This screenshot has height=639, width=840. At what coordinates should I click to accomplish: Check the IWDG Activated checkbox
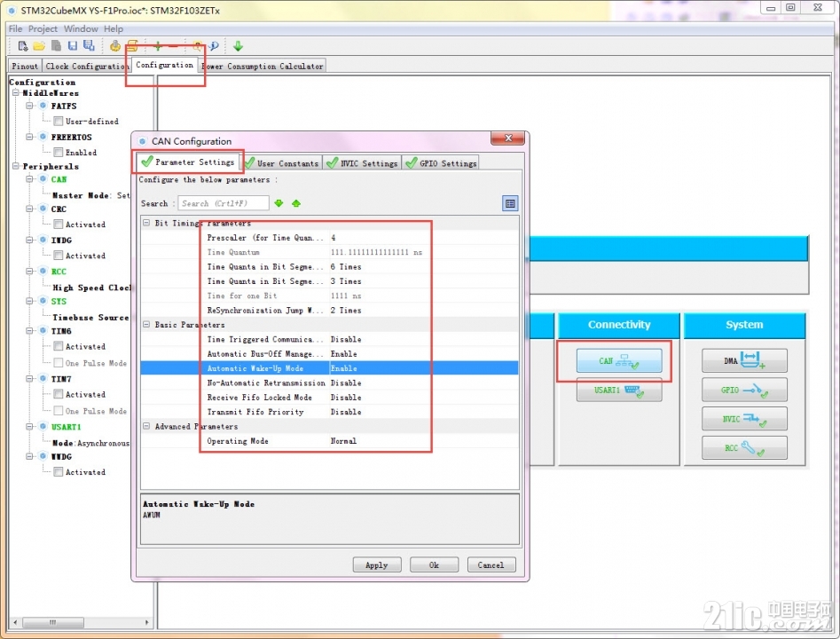(59, 256)
